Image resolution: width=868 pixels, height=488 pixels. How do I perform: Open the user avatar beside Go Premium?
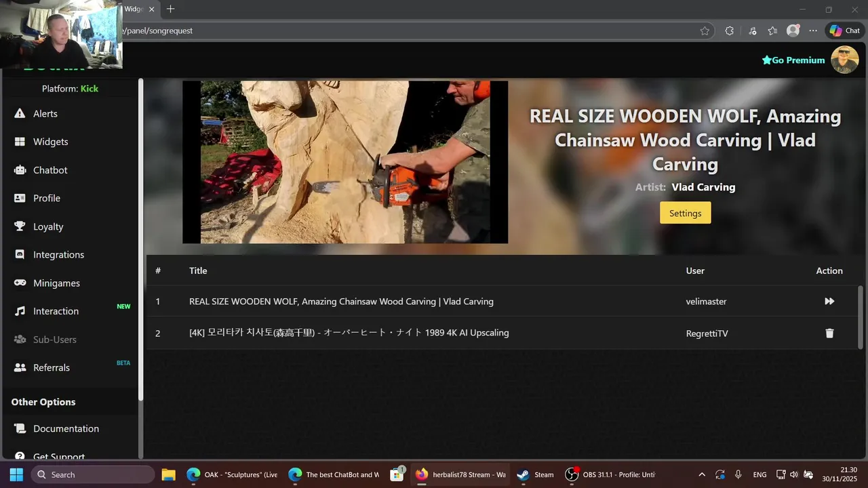pyautogui.click(x=845, y=60)
